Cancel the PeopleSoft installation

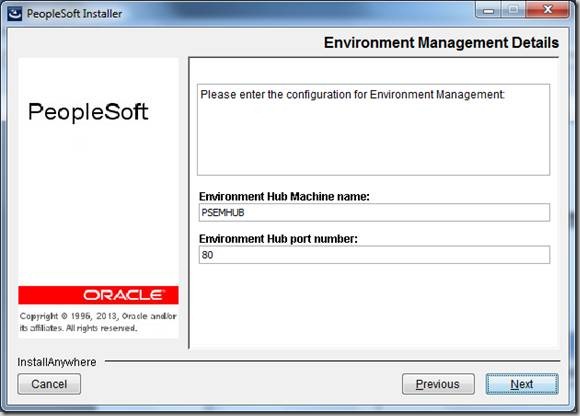click(49, 384)
